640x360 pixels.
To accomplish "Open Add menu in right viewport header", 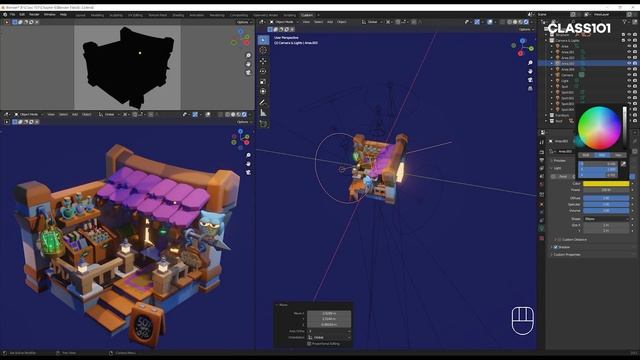I will click(330, 22).
